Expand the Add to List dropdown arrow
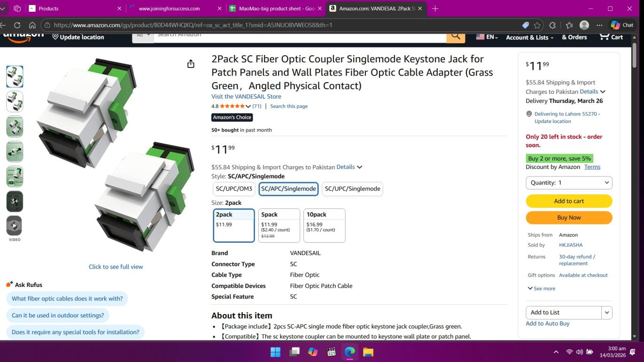 click(607, 312)
